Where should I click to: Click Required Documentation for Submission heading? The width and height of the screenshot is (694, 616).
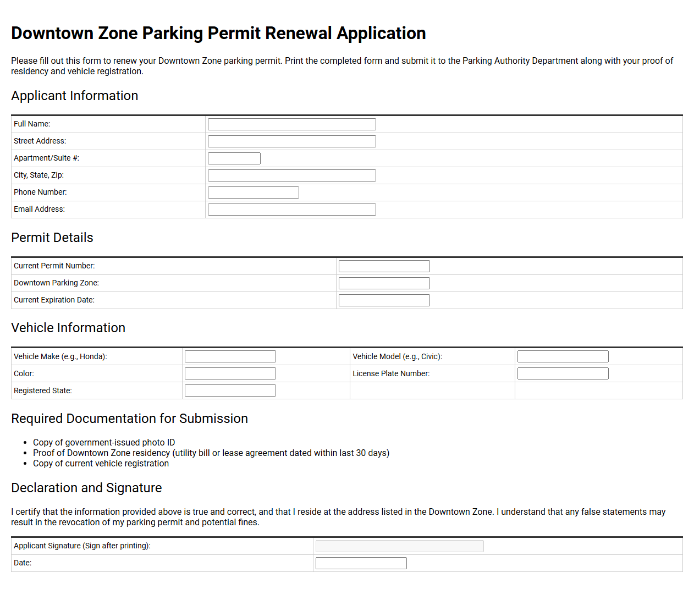point(130,419)
